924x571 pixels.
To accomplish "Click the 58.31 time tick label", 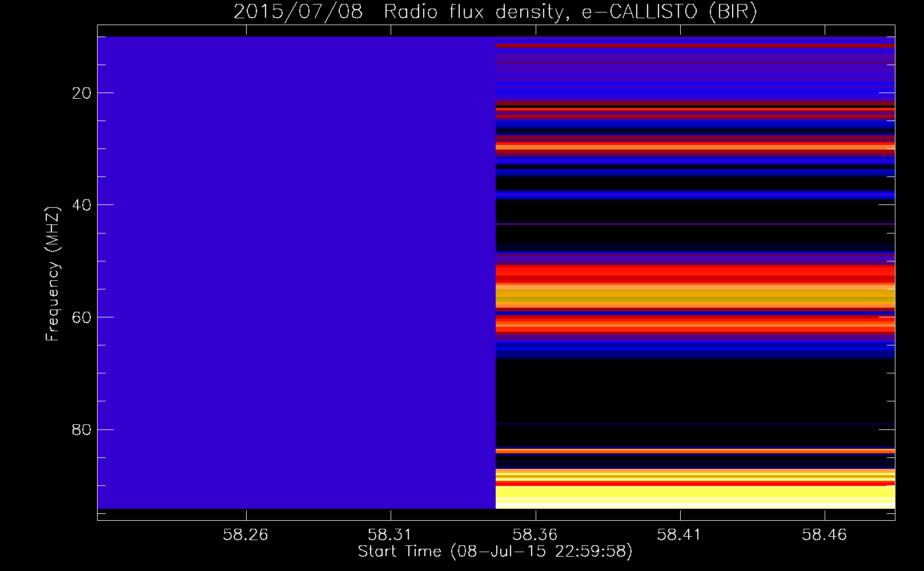I will (391, 534).
